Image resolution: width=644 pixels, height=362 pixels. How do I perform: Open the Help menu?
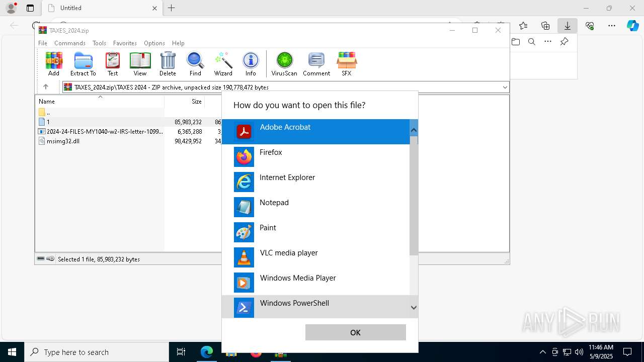[x=178, y=43]
